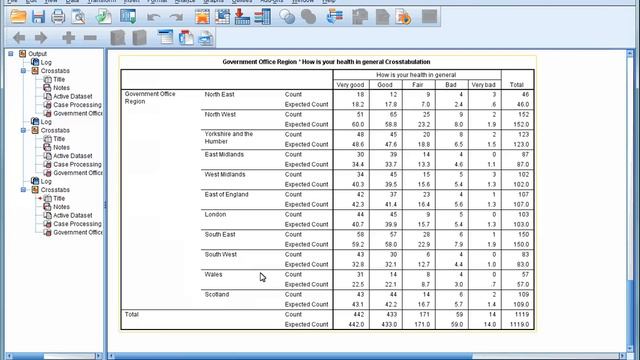
Task: Click the 'Wales' row label
Action: point(213,274)
